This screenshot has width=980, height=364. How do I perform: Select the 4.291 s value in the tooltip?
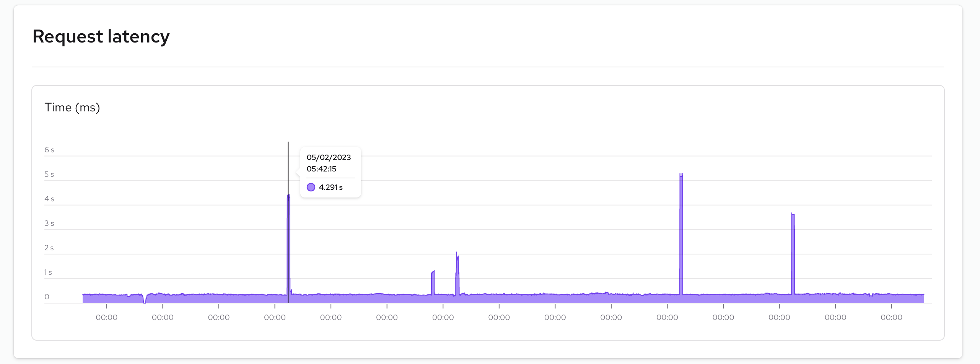click(330, 187)
